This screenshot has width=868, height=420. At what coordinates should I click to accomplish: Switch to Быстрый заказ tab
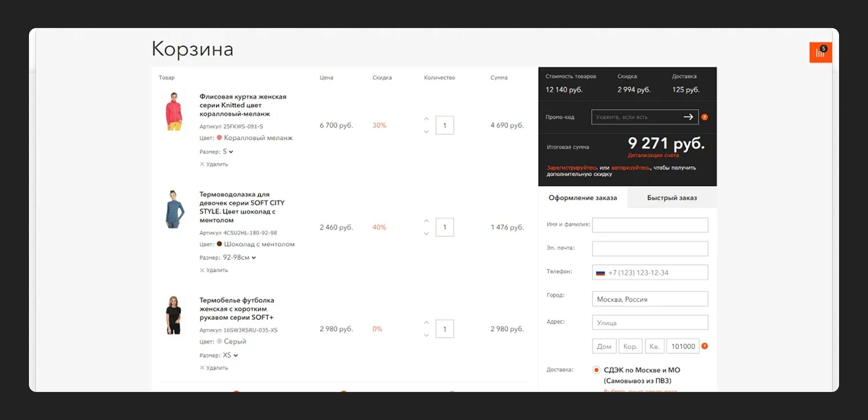pos(672,198)
